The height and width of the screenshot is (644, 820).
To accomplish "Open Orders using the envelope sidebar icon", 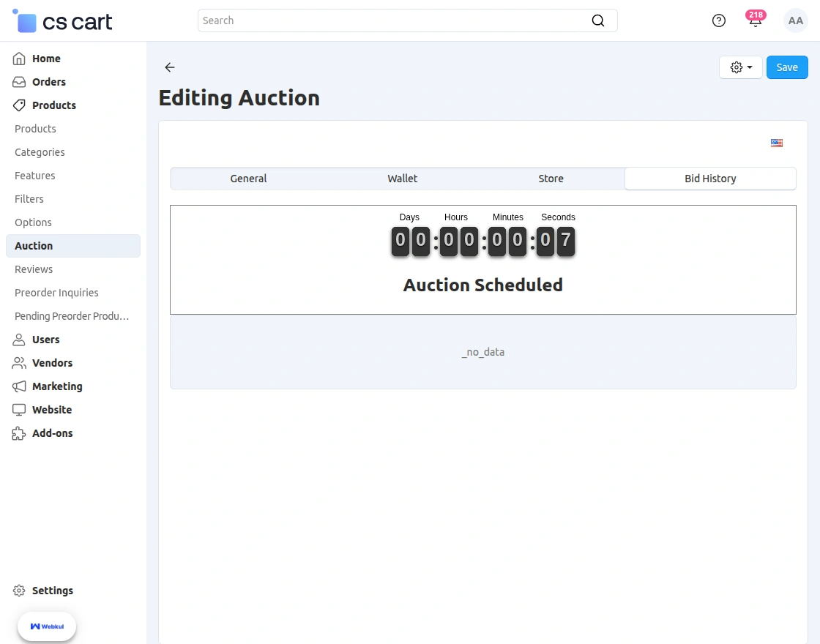I will pos(18,82).
